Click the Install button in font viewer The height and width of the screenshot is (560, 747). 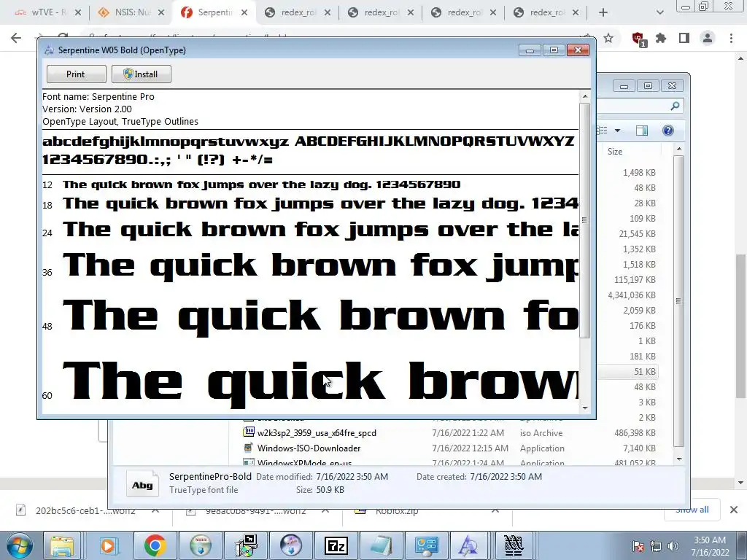point(141,74)
